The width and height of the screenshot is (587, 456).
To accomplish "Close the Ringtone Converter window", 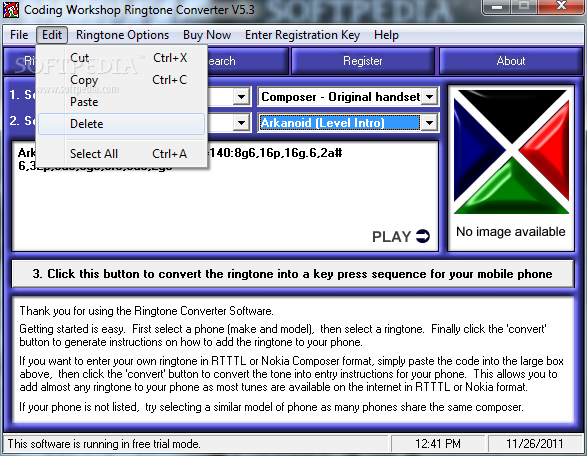I will coord(561,7).
